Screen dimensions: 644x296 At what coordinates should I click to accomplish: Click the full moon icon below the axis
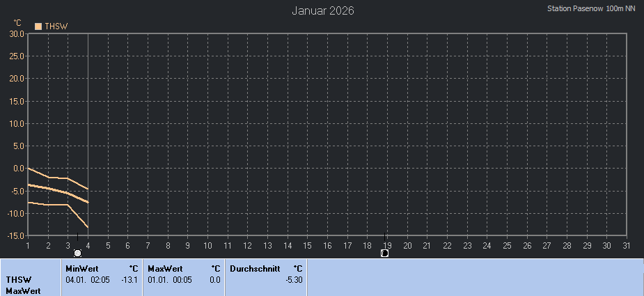click(77, 253)
